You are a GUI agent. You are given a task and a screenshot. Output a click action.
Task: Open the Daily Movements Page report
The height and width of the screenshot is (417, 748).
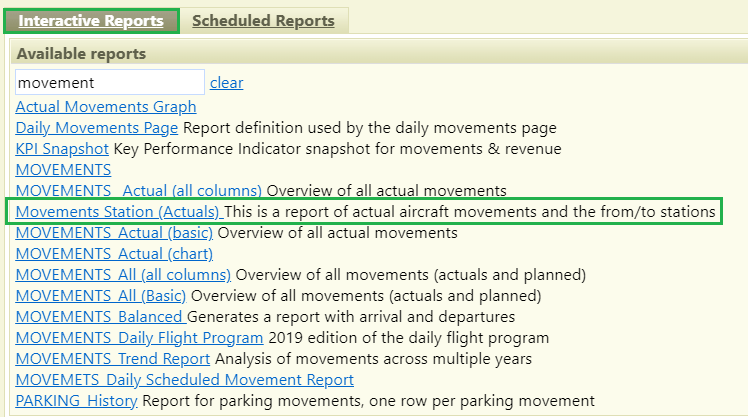(x=97, y=128)
